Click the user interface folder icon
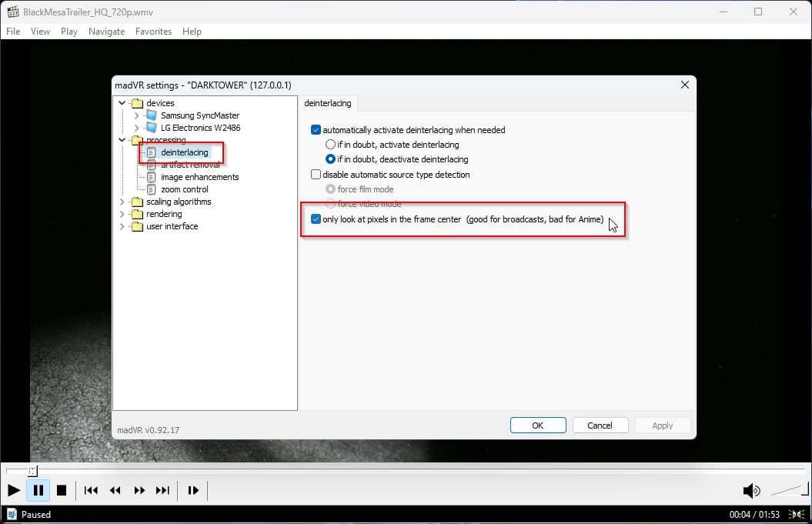 [x=137, y=226]
